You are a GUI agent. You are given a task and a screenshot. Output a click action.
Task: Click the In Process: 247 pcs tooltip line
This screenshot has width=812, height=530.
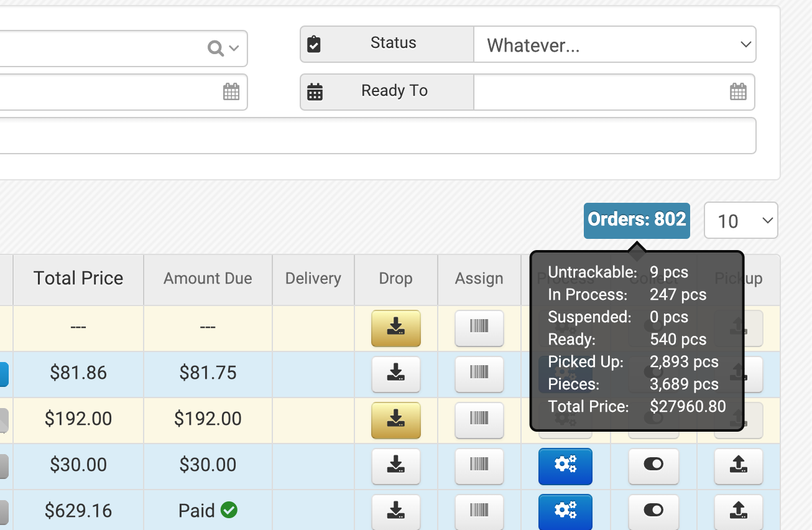click(x=627, y=295)
